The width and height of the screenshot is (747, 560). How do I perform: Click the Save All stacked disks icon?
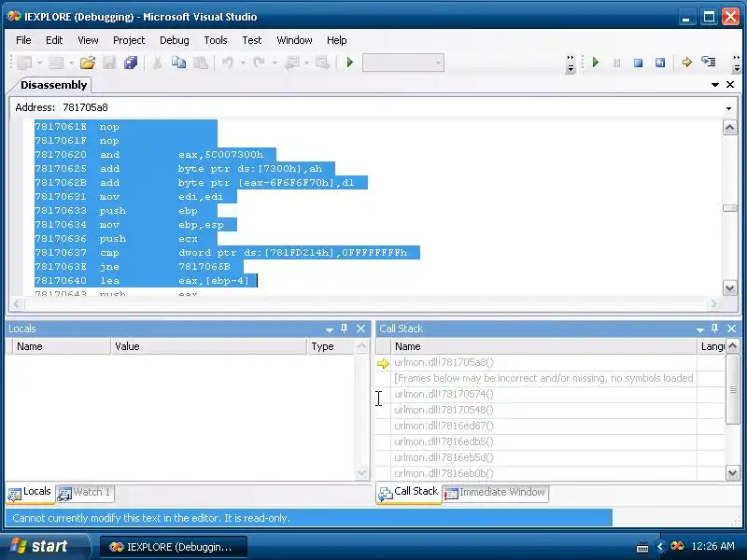click(131, 63)
